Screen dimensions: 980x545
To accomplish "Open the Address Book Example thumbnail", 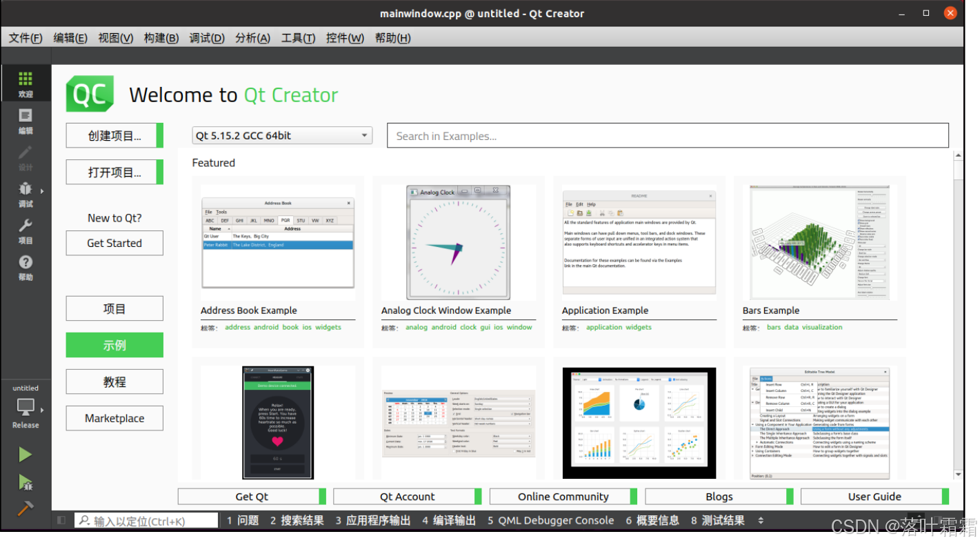I will click(278, 242).
